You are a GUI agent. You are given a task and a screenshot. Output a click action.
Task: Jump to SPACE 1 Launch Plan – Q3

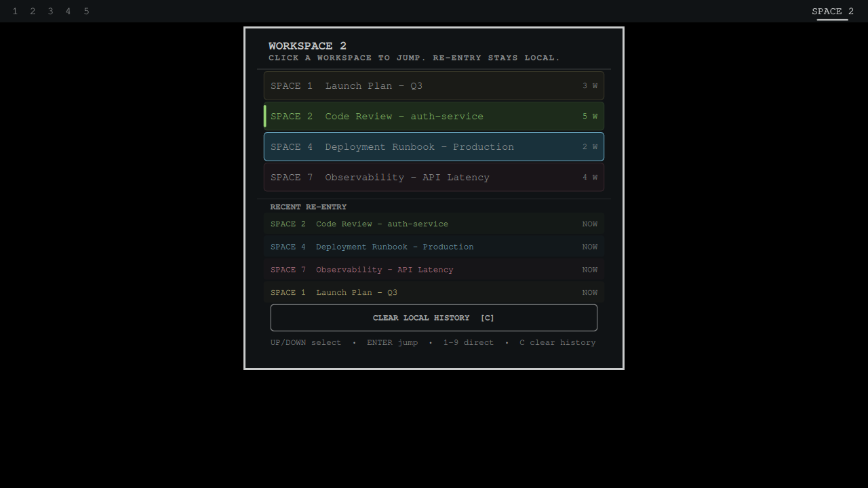click(434, 86)
